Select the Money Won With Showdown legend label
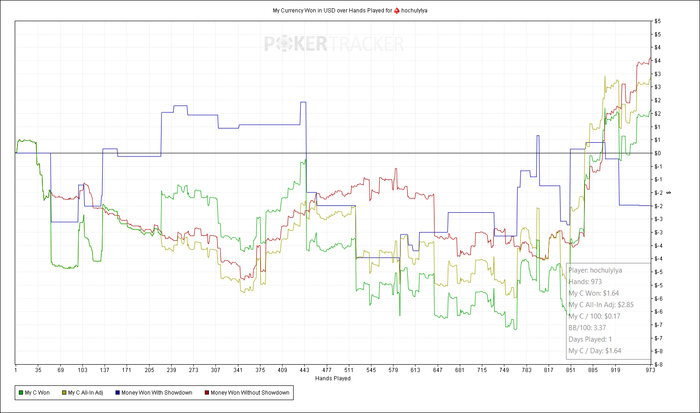Image resolution: width=700 pixels, height=413 pixels. coord(157,393)
